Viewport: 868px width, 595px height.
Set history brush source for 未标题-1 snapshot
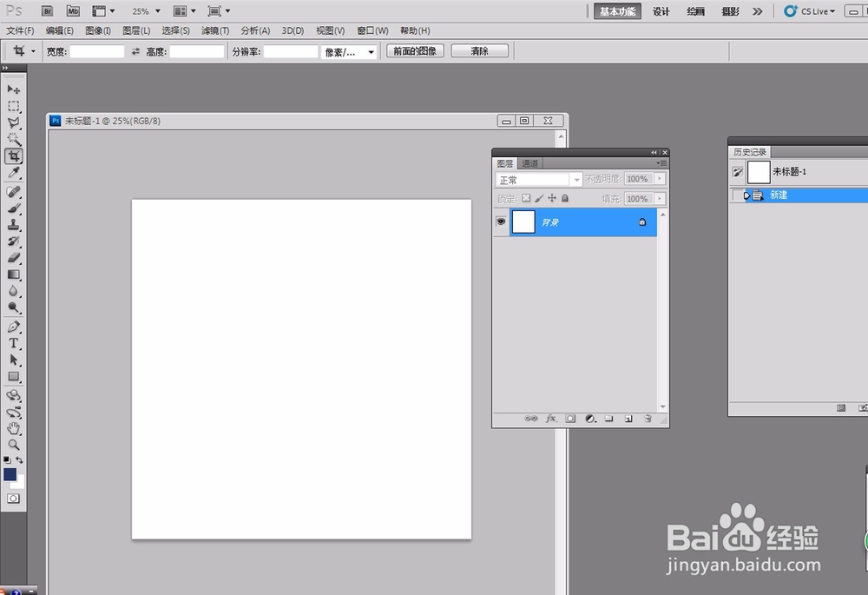point(737,172)
